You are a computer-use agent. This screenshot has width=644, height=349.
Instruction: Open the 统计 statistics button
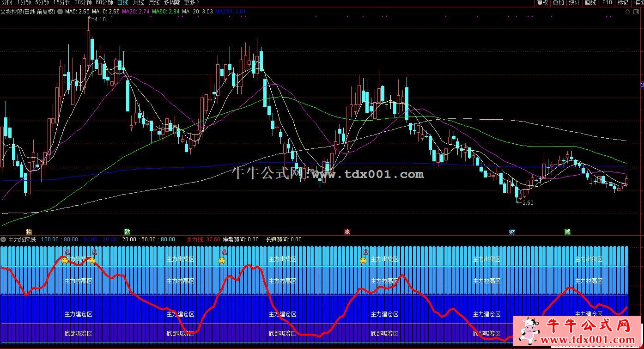[x=574, y=3]
